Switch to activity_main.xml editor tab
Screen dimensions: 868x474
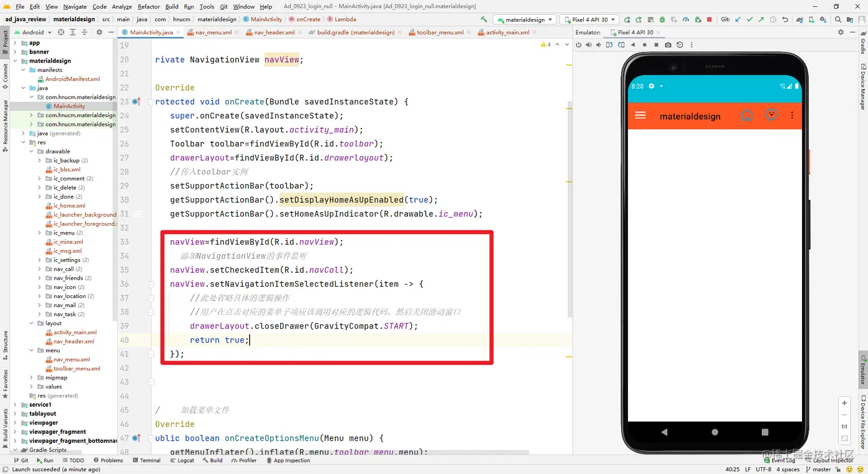[507, 32]
